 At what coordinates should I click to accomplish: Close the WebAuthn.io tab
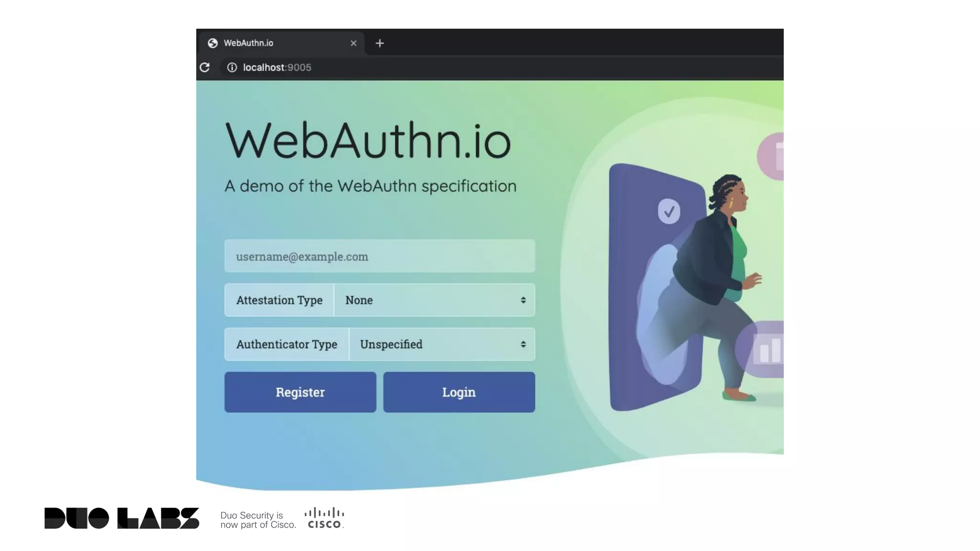354,44
